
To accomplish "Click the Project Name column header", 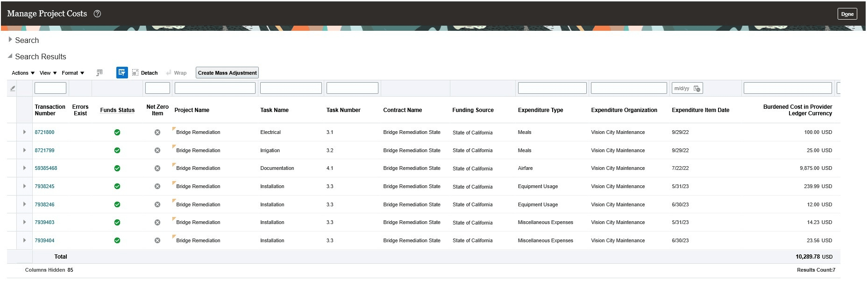I will coord(192,110).
